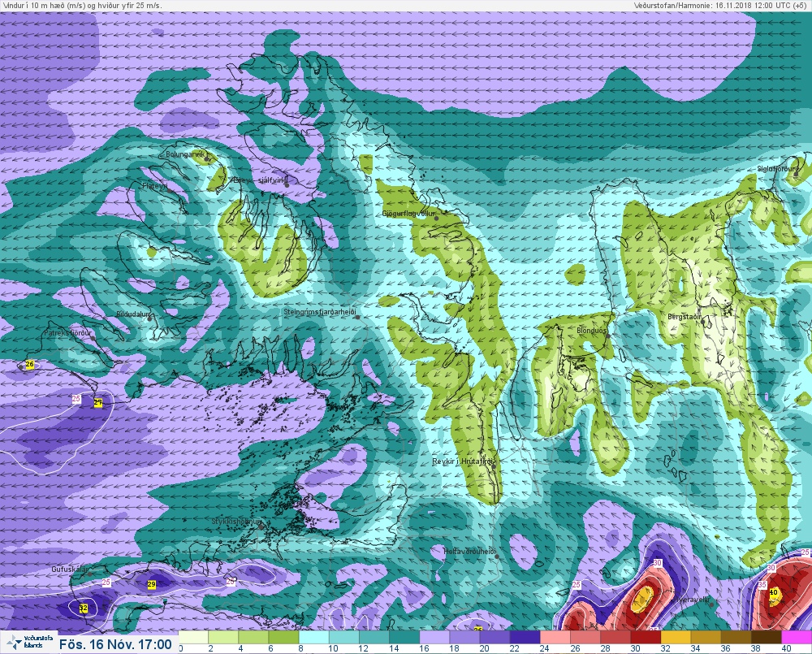Image resolution: width=812 pixels, height=654 pixels.
Task: Pick the 6–8 m/s green legend swatch
Action: [x=284, y=637]
